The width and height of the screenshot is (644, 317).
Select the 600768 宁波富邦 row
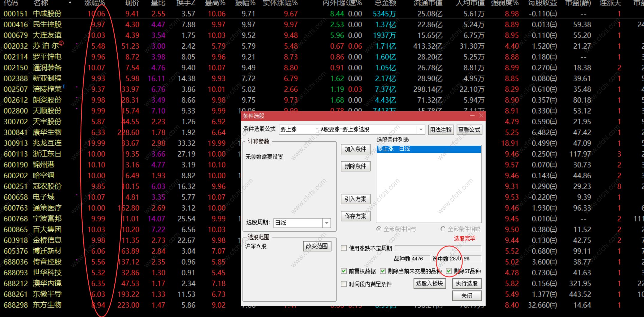pos(120,219)
